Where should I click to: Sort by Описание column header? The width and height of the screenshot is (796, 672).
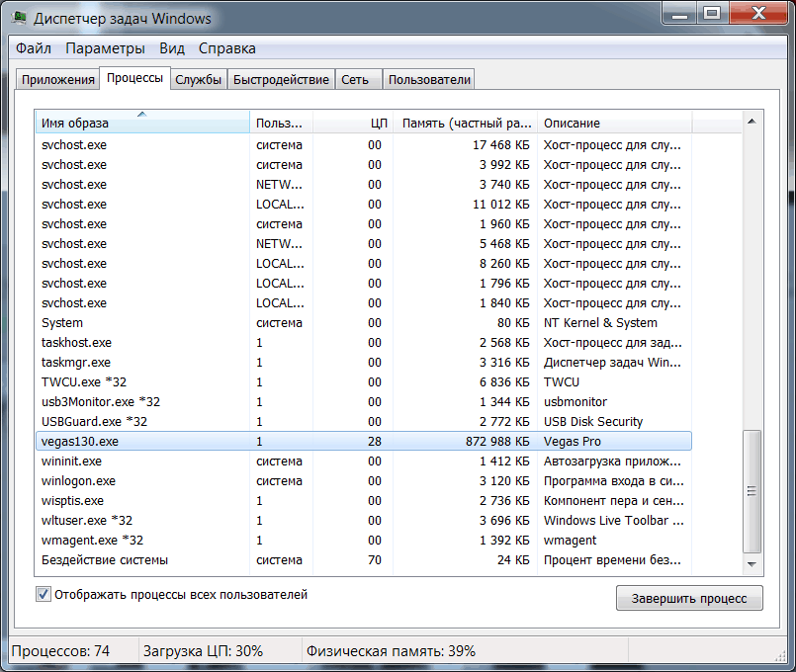[614, 123]
